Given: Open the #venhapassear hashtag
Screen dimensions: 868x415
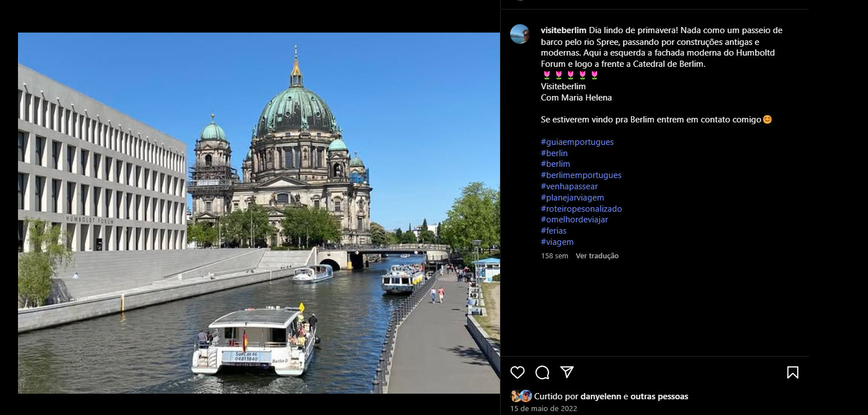Looking at the screenshot, I should [569, 186].
